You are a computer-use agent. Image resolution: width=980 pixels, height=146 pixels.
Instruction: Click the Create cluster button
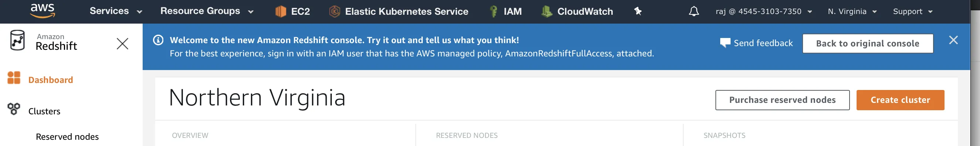click(900, 100)
